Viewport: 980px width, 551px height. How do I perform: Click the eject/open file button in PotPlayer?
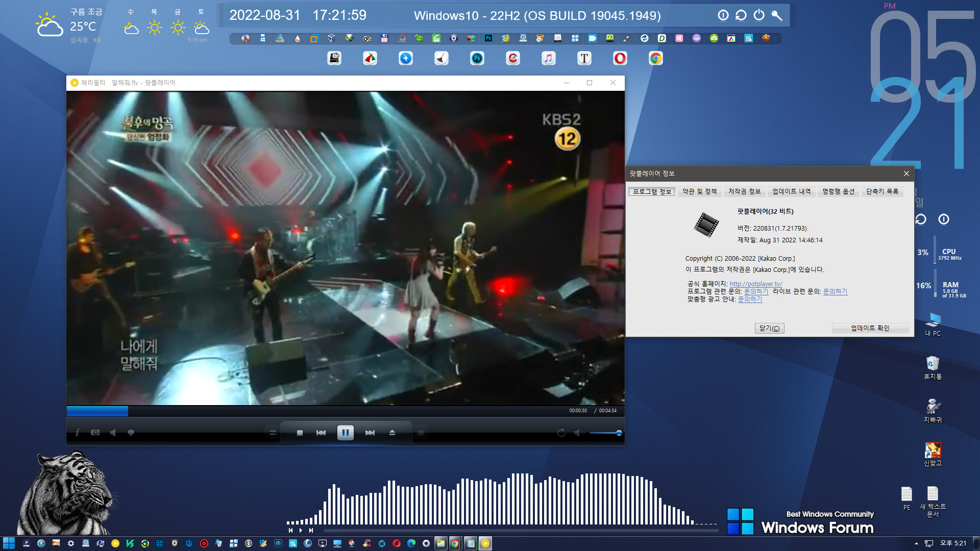pyautogui.click(x=392, y=433)
